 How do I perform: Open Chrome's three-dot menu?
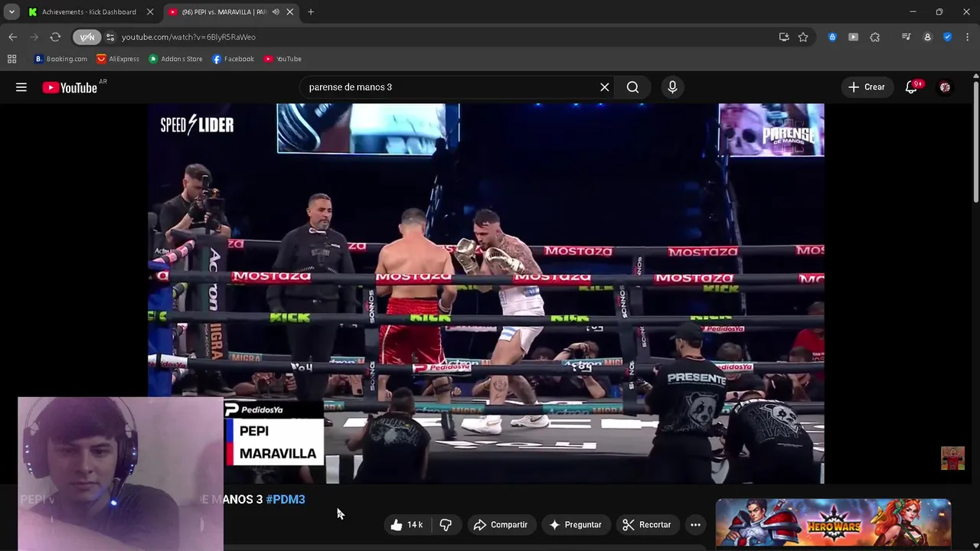click(968, 37)
